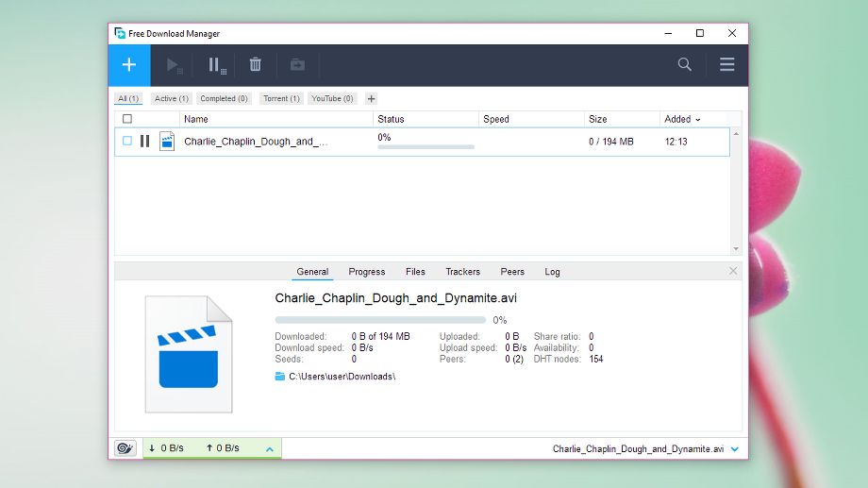
Task: Tick the checkbox for Charlie Chaplin download
Action: click(127, 142)
